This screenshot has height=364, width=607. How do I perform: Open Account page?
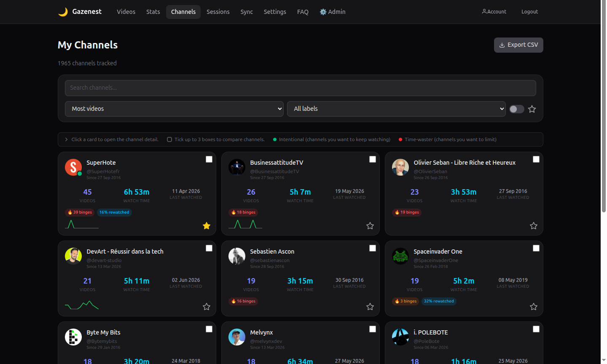click(494, 12)
